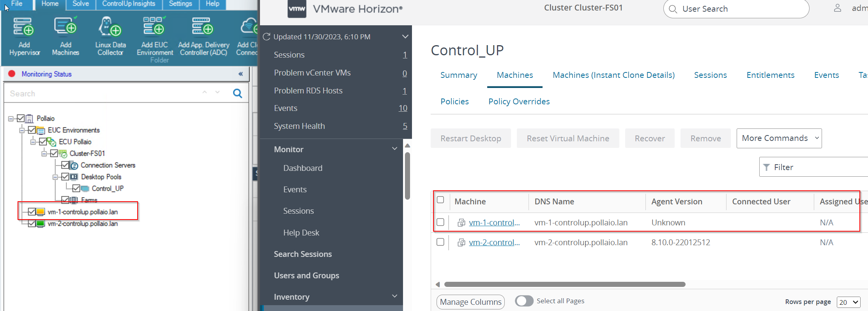Click the Add Cloud Connection icon

click(249, 26)
